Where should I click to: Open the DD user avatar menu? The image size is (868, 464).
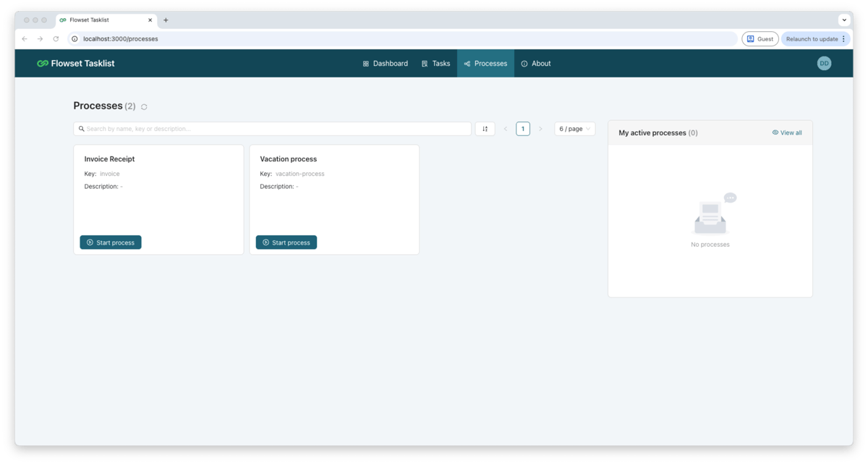pyautogui.click(x=824, y=64)
